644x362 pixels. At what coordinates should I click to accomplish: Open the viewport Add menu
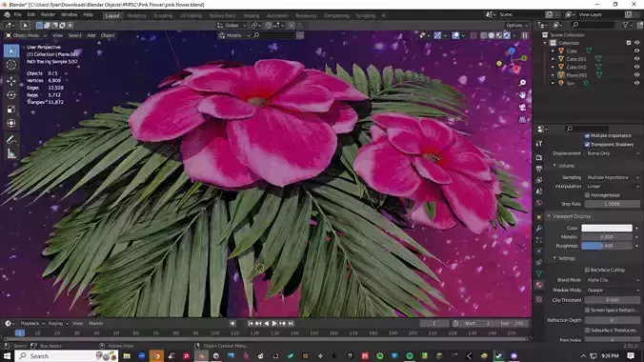tap(91, 36)
